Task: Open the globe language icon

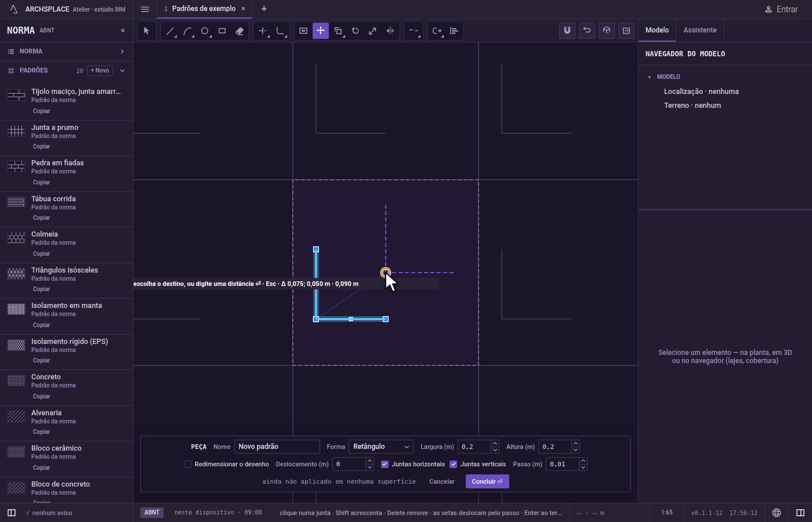Action: (777, 513)
